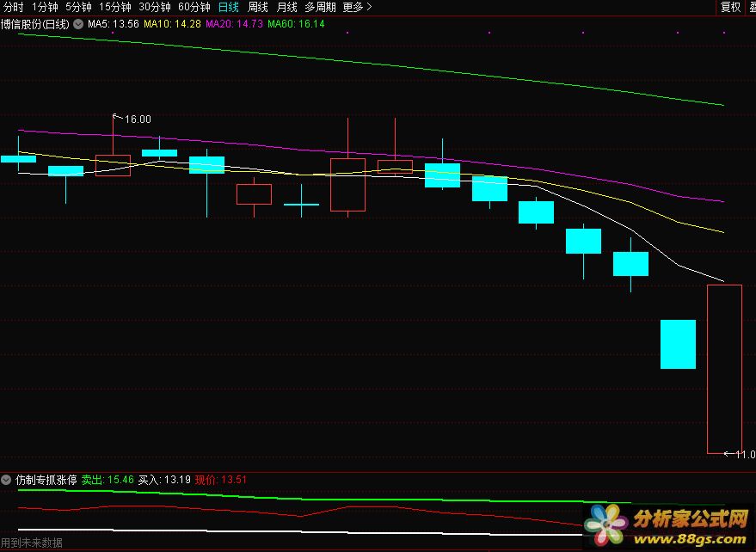
Task: Select the 60分钟 period tab
Action: (x=194, y=7)
